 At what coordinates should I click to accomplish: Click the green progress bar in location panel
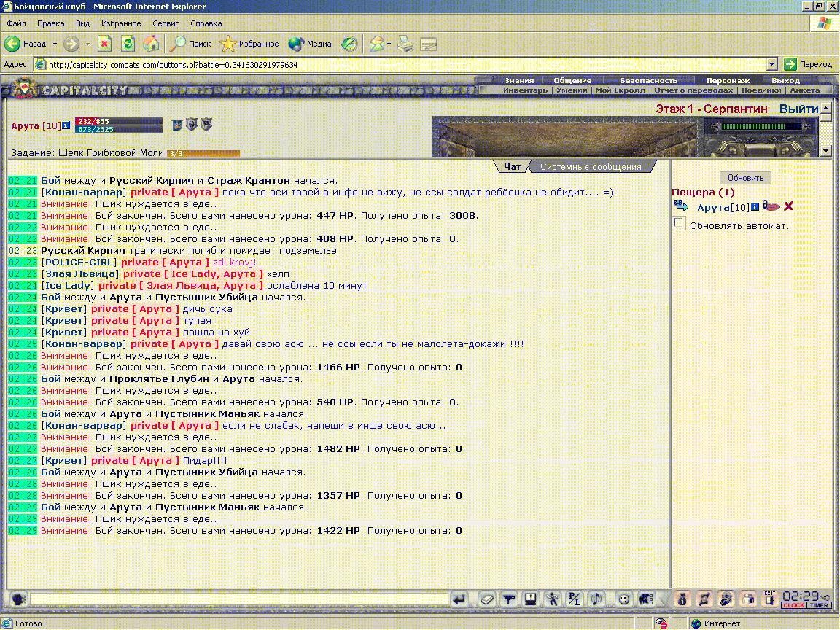761,127
